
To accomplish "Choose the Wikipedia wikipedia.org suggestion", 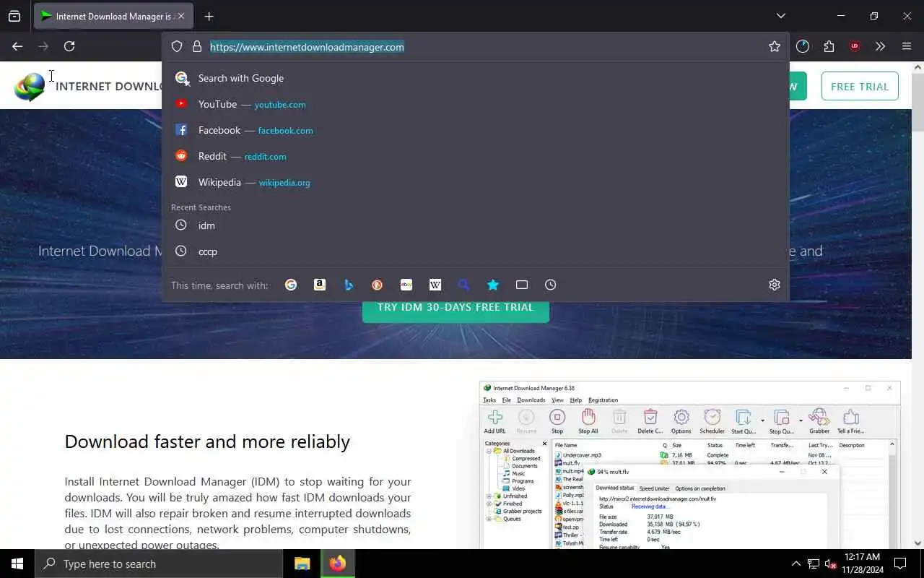I will [476, 182].
